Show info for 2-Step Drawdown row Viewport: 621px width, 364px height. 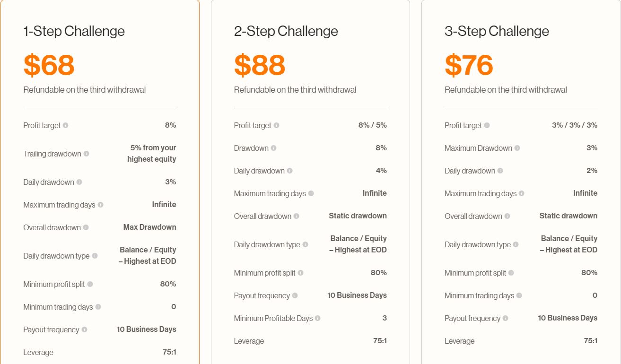pyautogui.click(x=273, y=148)
